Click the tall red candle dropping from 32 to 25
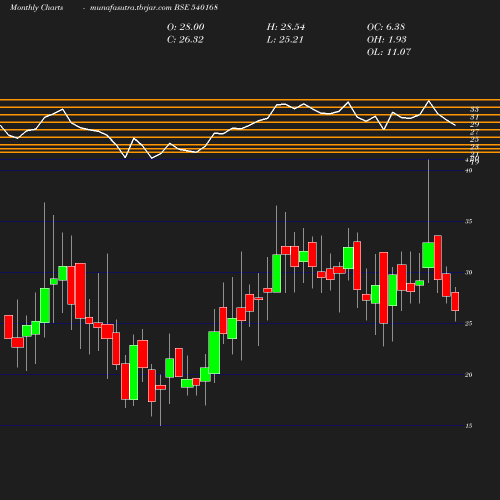This screenshot has height=500, width=500. point(384,288)
